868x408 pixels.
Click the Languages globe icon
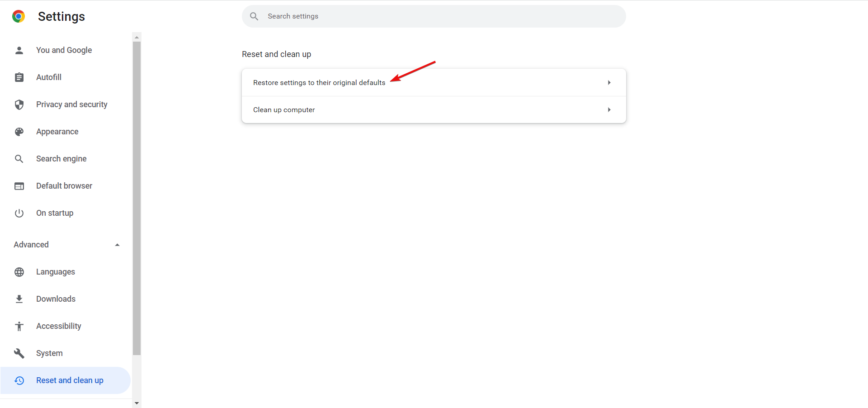coord(19,272)
